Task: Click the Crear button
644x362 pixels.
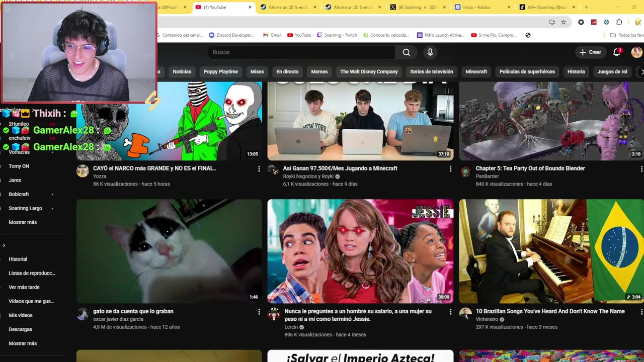Action: pos(590,52)
